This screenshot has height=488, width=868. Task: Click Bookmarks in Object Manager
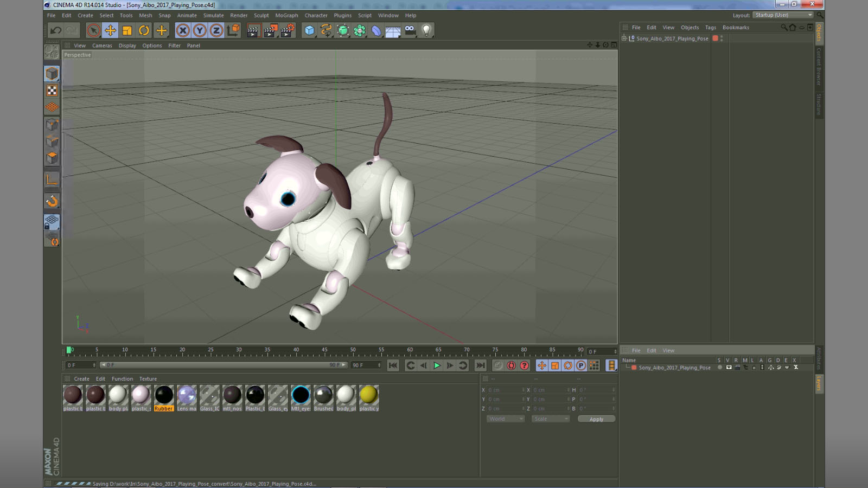pos(736,27)
